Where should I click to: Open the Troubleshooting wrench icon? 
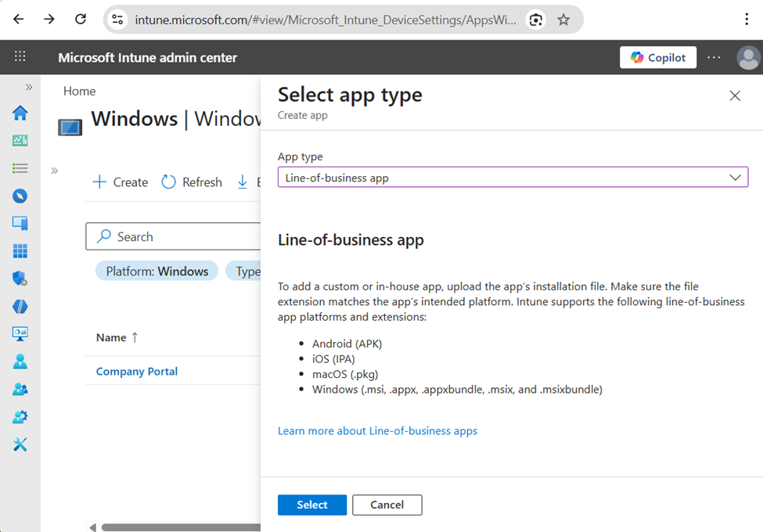tap(21, 444)
